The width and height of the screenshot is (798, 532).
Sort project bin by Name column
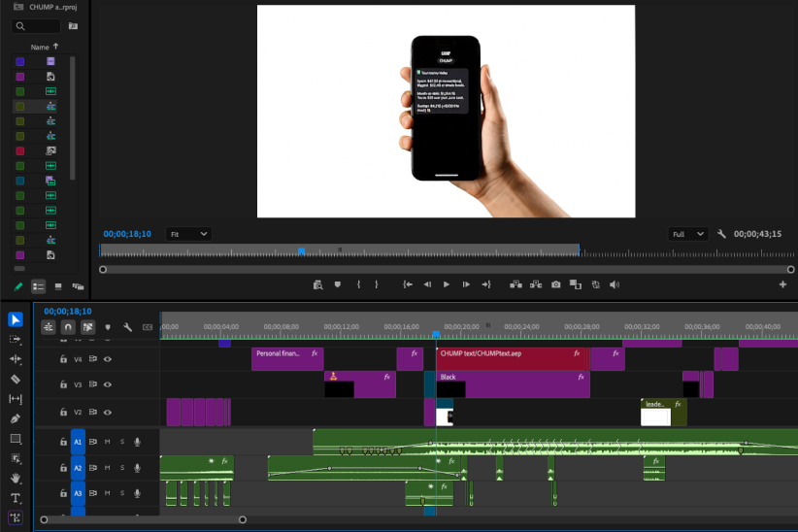[45, 47]
